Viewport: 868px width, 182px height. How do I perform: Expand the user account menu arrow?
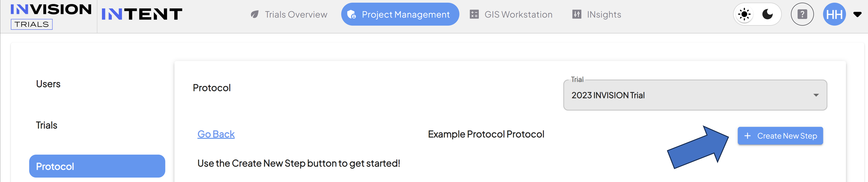[x=857, y=14]
